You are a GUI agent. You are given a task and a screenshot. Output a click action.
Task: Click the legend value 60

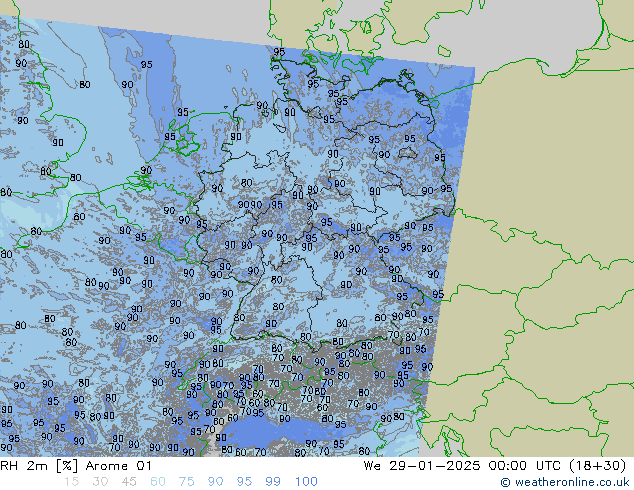pyautogui.click(x=158, y=482)
